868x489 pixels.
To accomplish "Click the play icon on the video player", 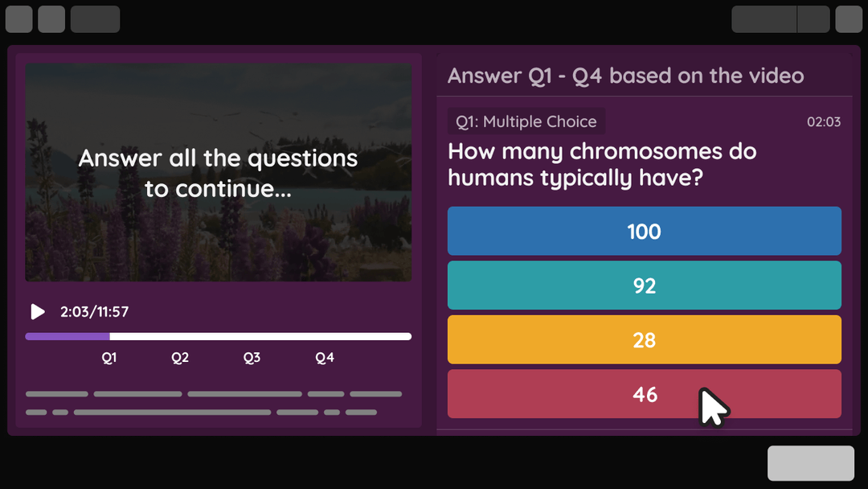I will [x=36, y=312].
